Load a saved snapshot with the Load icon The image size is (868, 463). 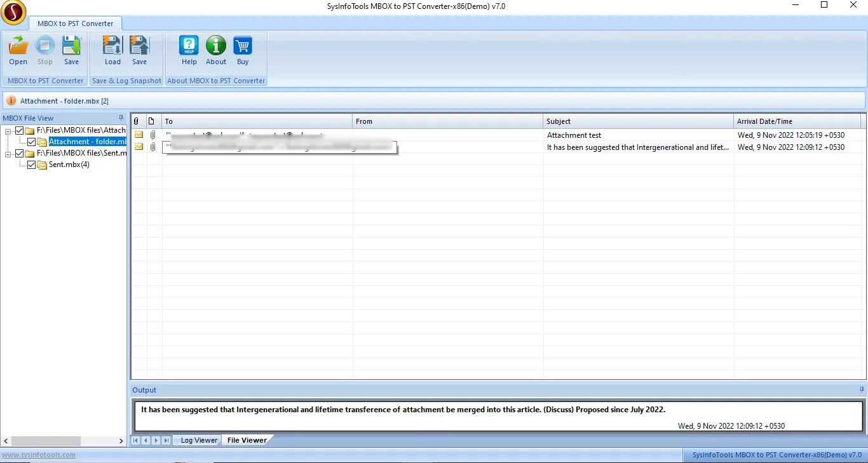(x=112, y=46)
